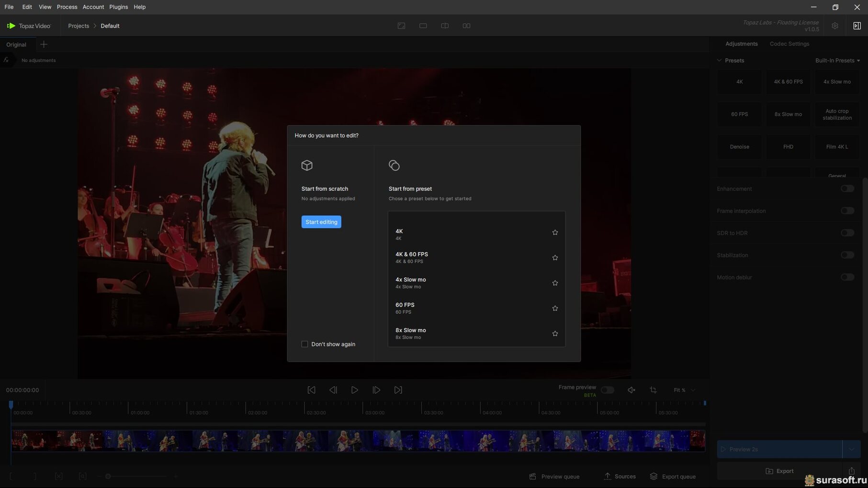Switch to the Codec Settings tab
Viewport: 868px width, 488px height.
point(789,44)
